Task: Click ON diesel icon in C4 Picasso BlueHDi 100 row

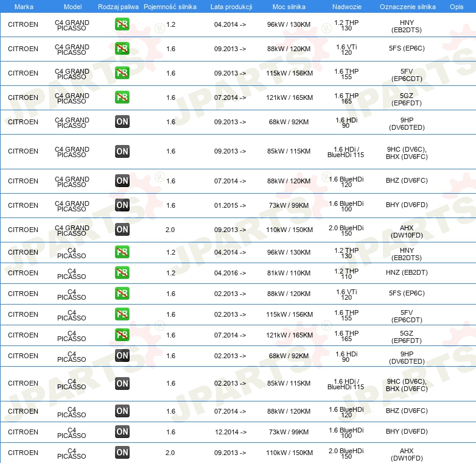Action: (x=122, y=432)
